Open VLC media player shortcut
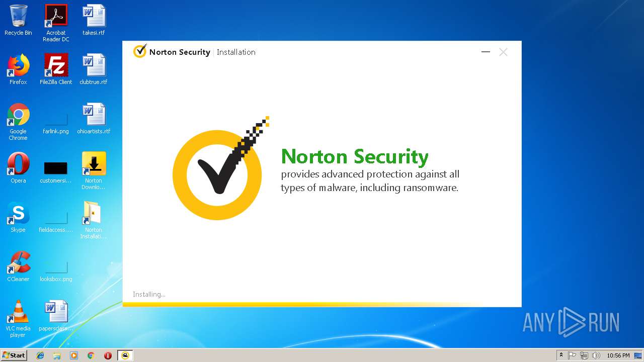 tap(18, 319)
